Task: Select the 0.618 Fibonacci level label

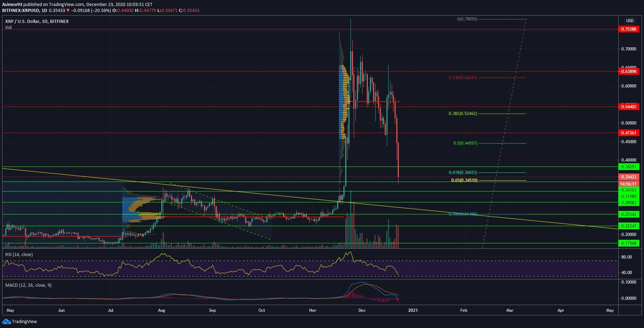Action: [x=463, y=172]
